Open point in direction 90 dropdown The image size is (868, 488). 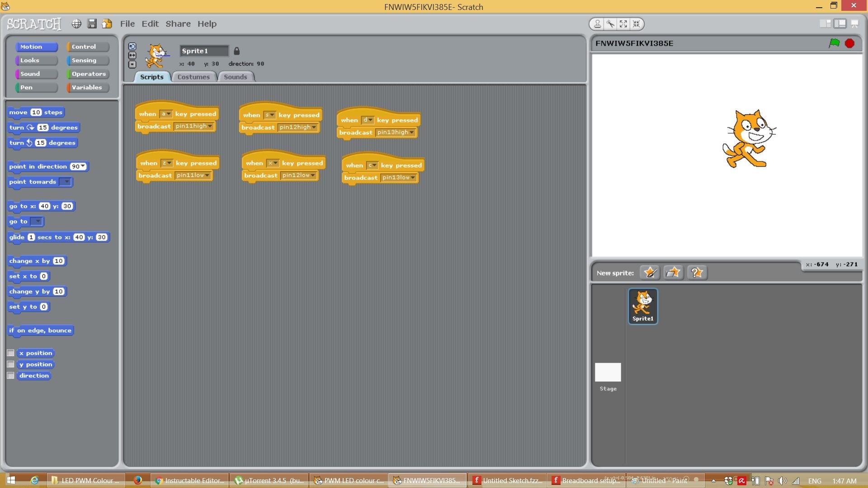point(83,167)
